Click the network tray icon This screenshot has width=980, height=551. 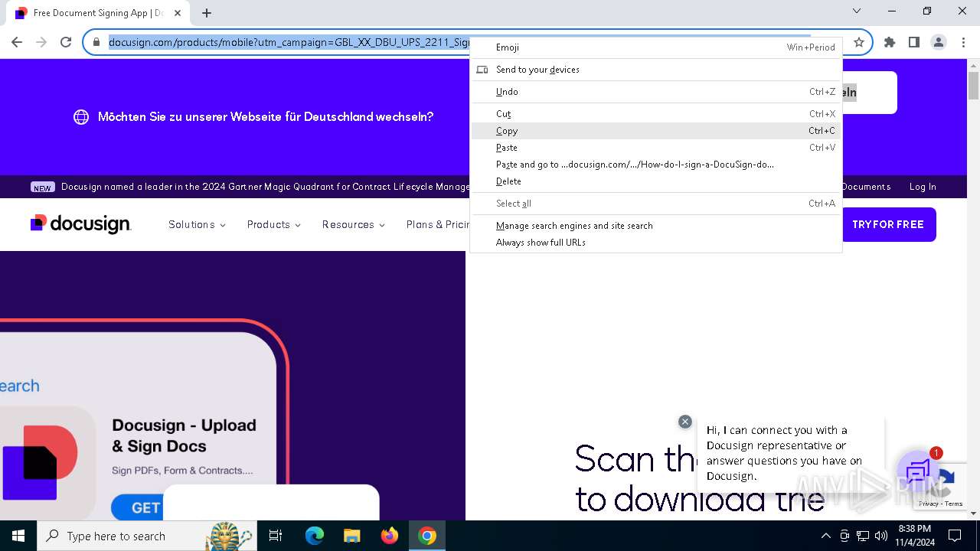[863, 536]
